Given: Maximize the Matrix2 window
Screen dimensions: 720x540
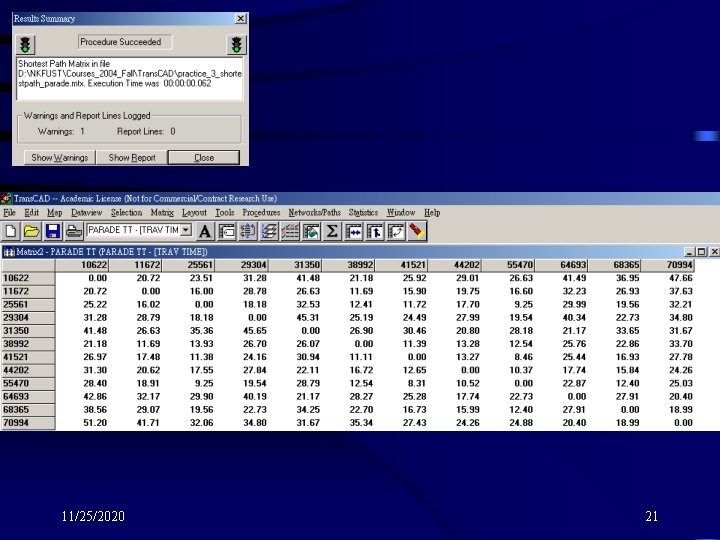Looking at the screenshot, I should click(x=701, y=252).
